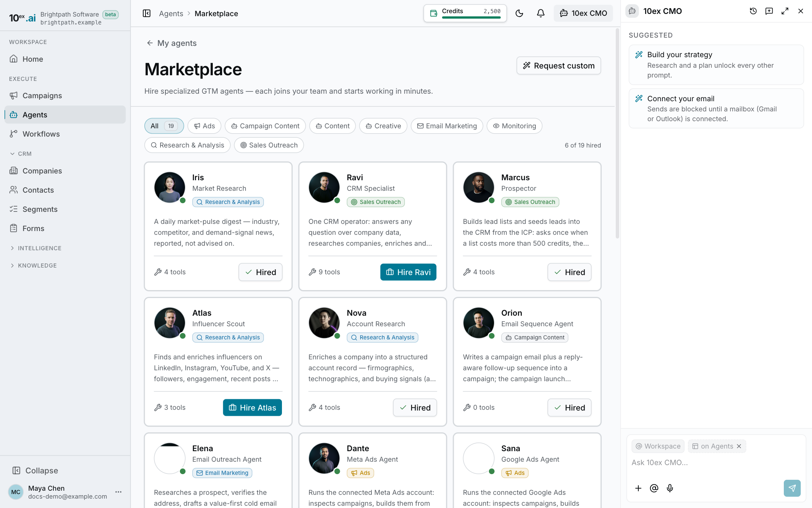Open Campaigns in the sidebar
Image resolution: width=812 pixels, height=508 pixels.
coord(65,96)
